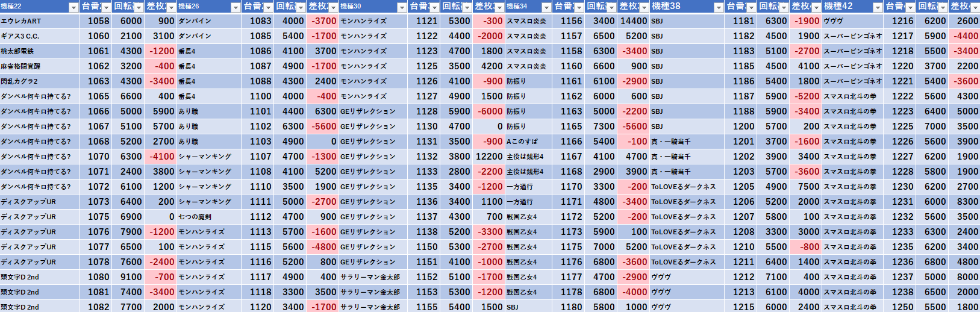Select the 12200 difference value cell
Viewport: 980px width, 312px height.
[489, 157]
